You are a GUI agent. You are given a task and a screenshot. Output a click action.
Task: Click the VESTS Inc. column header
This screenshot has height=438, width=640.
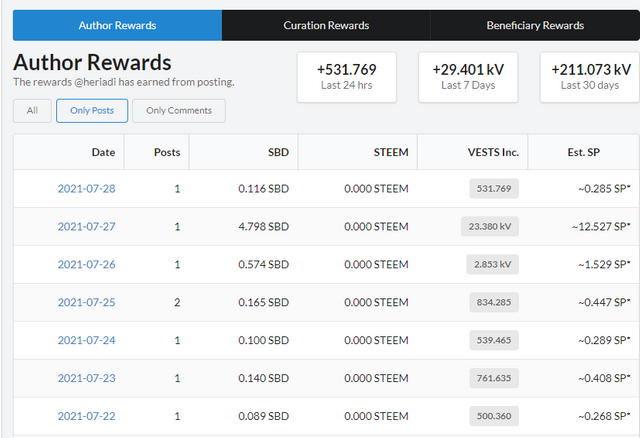pos(473,152)
